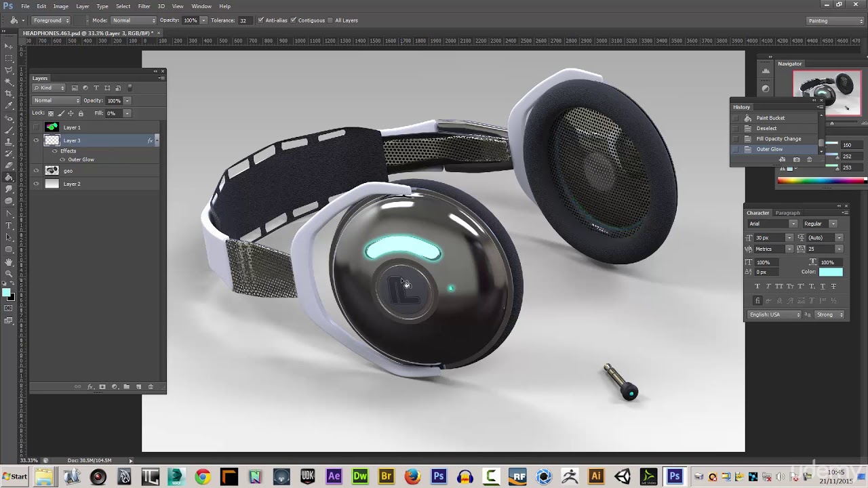Select the Rectangular Marquee tool

pyautogui.click(x=9, y=58)
